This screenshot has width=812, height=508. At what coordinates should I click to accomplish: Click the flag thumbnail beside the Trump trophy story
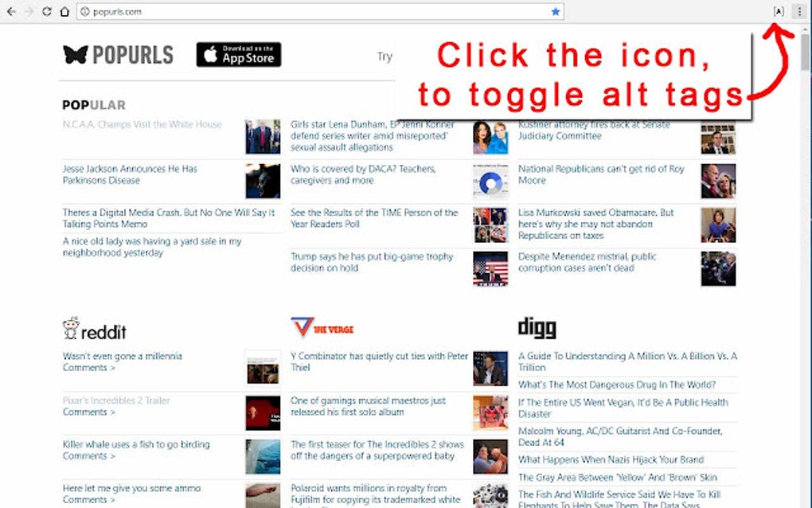pyautogui.click(x=490, y=269)
